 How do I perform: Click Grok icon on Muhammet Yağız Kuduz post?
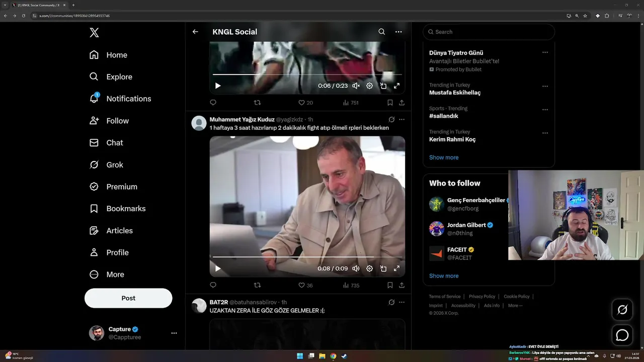pyautogui.click(x=391, y=120)
